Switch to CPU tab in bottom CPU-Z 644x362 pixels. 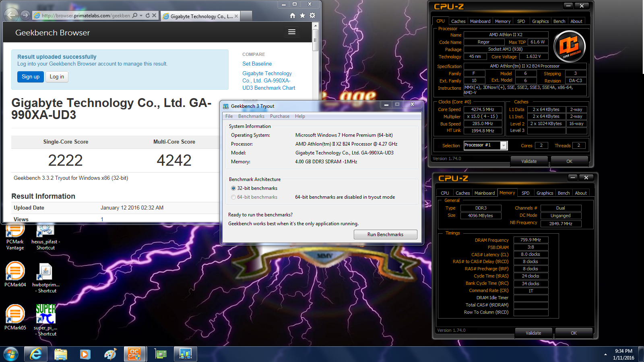pyautogui.click(x=445, y=193)
